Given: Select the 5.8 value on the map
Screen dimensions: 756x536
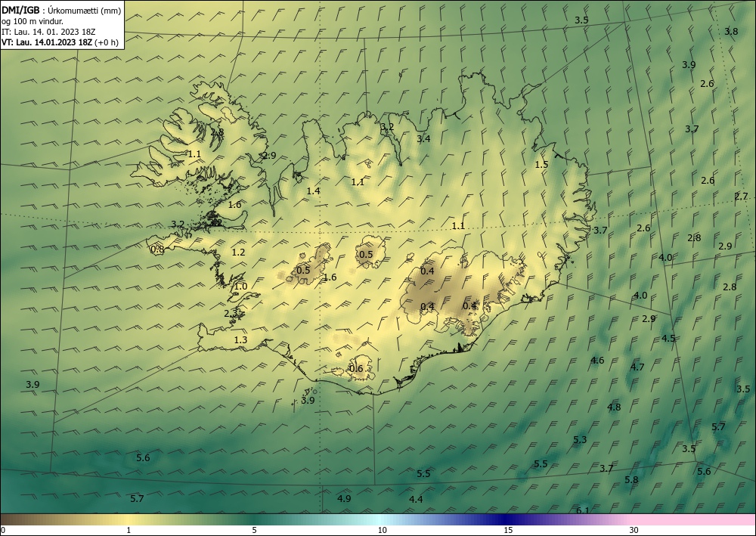Looking at the screenshot, I should [631, 480].
